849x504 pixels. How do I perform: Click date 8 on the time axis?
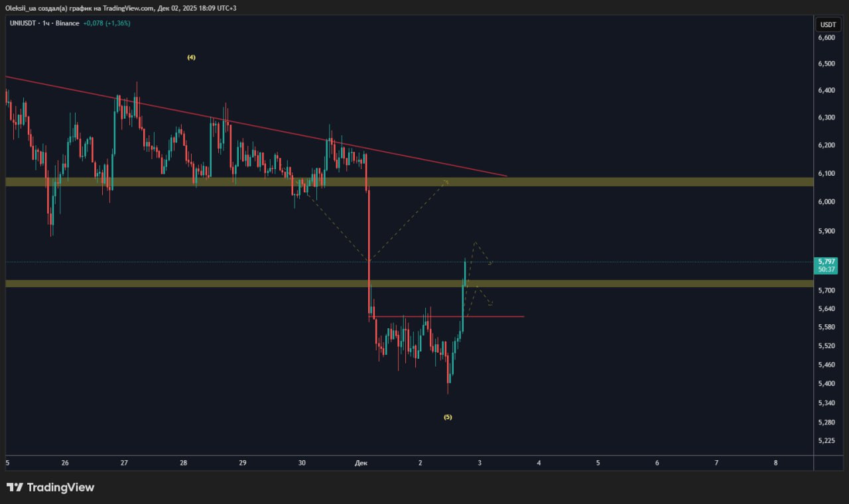point(775,463)
